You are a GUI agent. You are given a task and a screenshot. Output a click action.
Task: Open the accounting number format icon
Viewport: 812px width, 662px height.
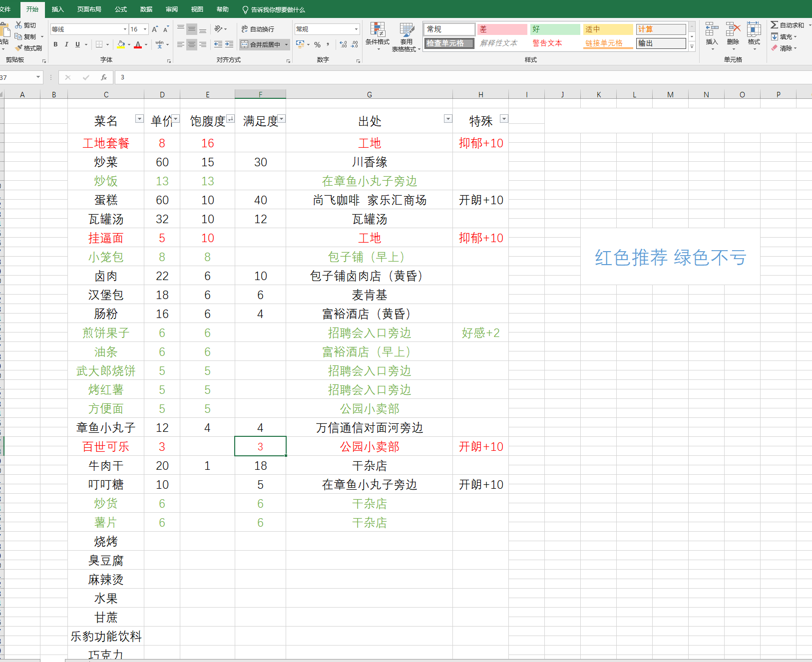click(x=300, y=44)
